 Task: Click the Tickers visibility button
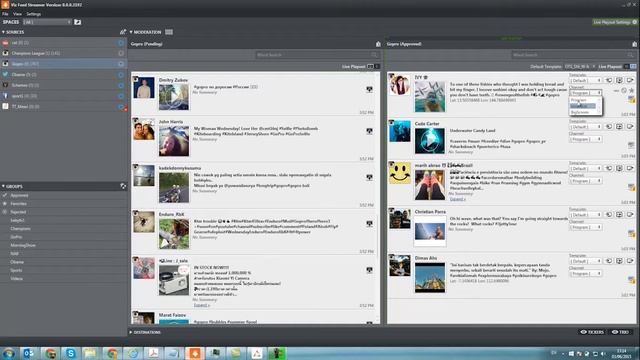pos(592,332)
